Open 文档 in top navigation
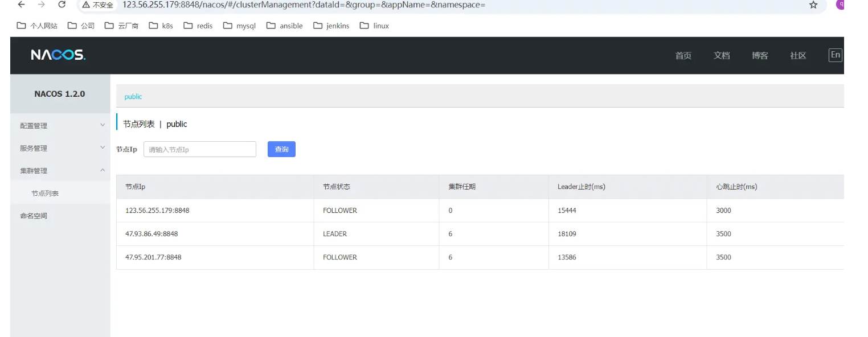 point(722,56)
